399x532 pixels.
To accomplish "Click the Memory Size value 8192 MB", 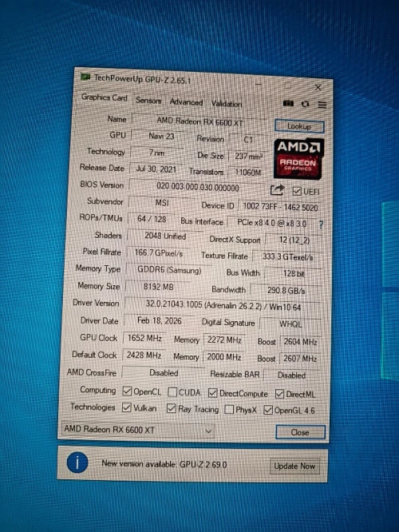I will [x=158, y=287].
